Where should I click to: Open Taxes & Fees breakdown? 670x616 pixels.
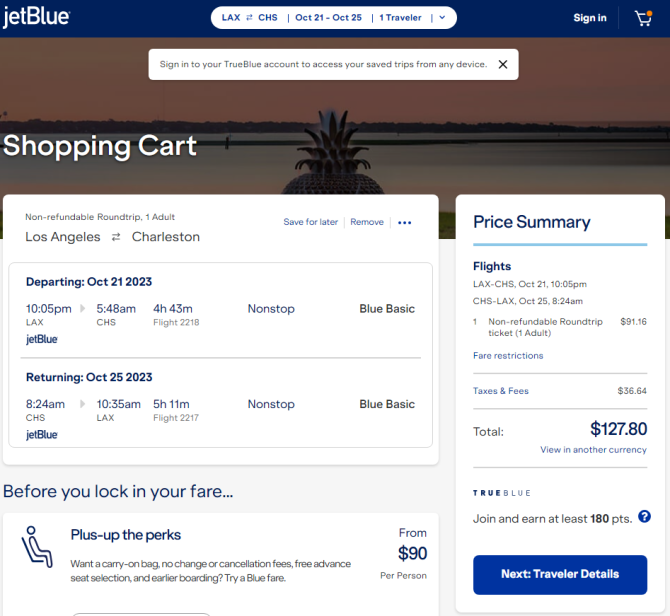click(x=501, y=391)
